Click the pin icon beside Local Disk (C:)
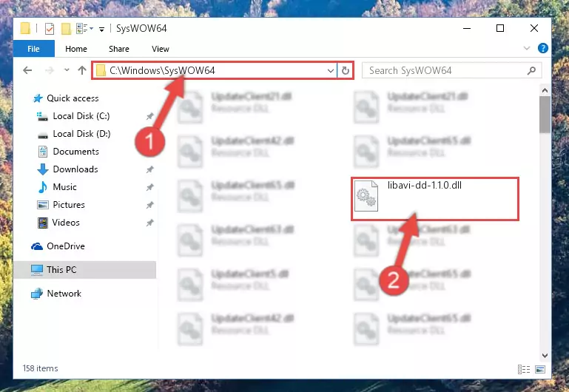This screenshot has height=392, width=569. (x=149, y=116)
